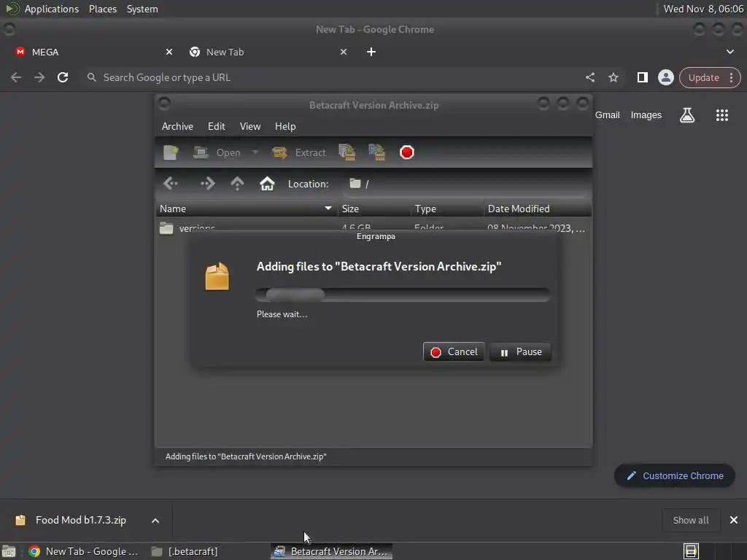Click the add folder toolbar icon

[x=377, y=152]
